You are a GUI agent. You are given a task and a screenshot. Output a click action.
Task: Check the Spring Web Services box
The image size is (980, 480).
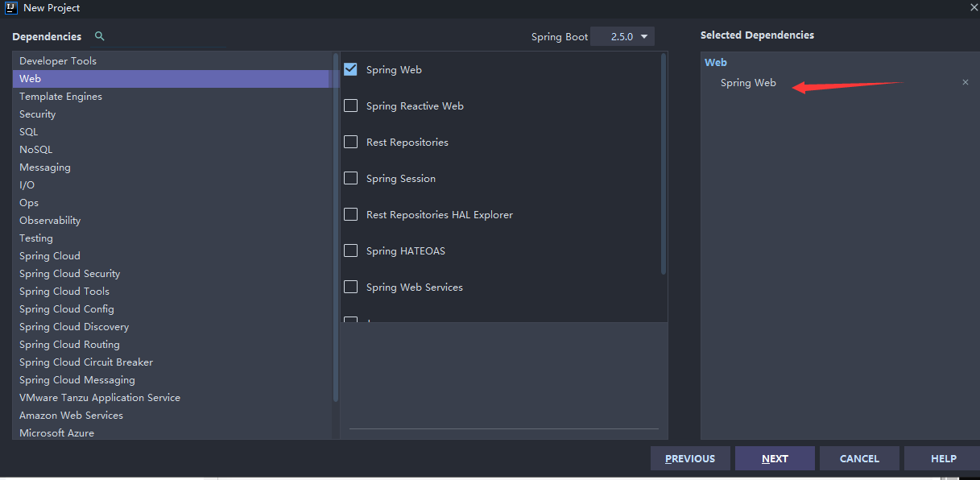[x=350, y=287]
